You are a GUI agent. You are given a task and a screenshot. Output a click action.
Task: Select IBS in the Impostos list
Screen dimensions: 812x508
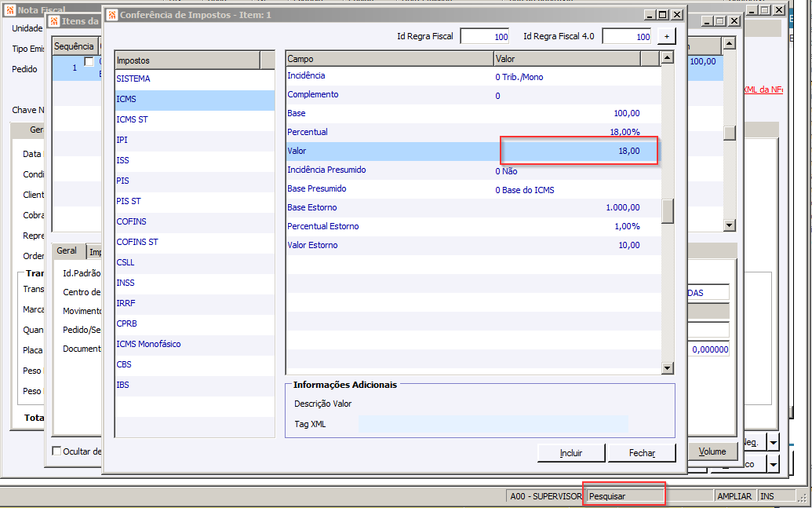click(195, 385)
